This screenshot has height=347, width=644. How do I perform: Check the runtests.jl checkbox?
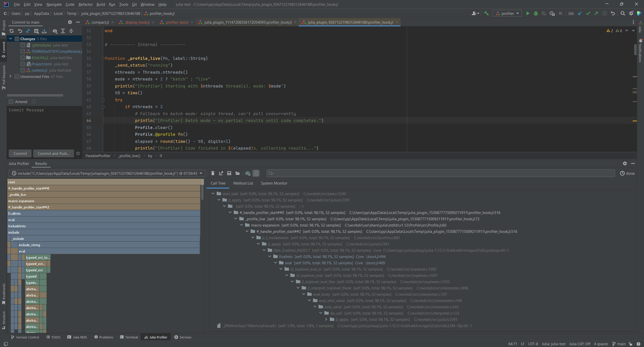23,70
